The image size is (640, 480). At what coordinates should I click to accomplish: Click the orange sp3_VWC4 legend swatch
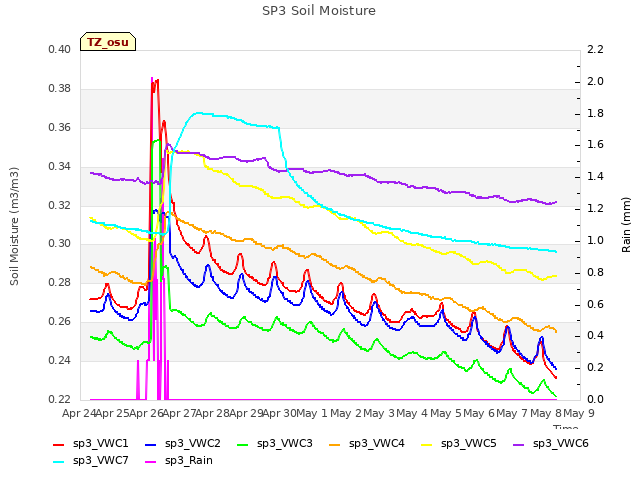click(335, 444)
